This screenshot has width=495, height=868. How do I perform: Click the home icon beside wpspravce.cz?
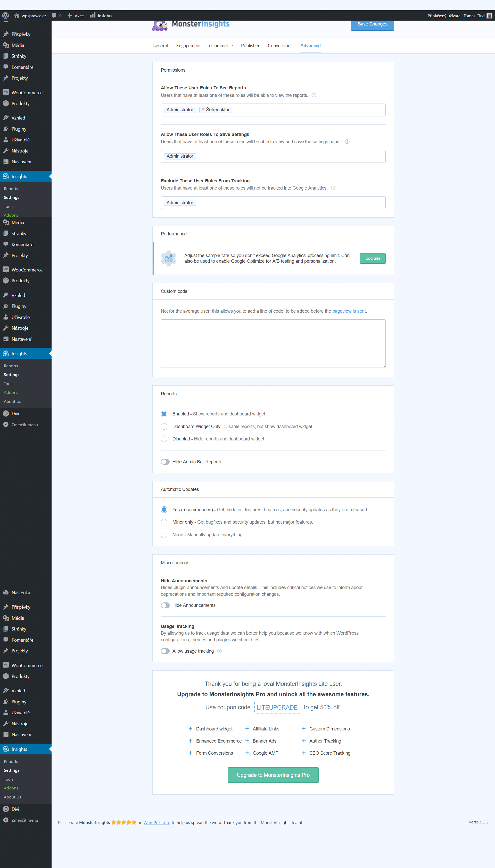17,16
